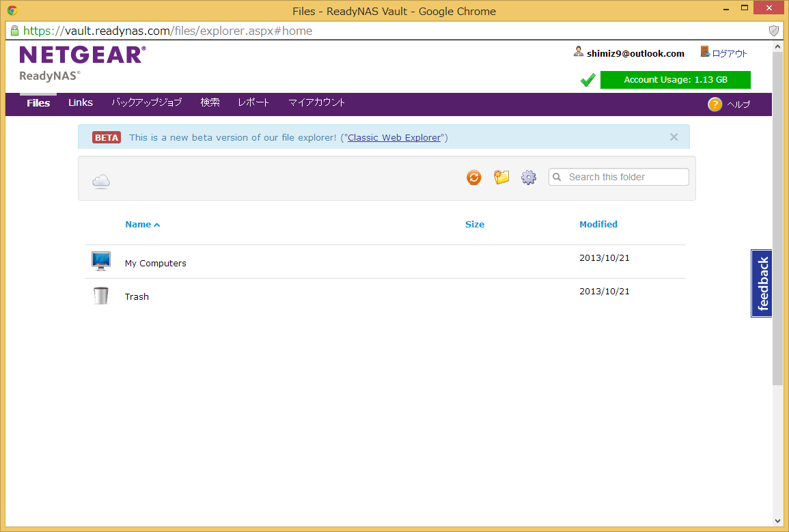This screenshot has width=789, height=532.
Task: Click the Trash bin icon
Action: 101,296
